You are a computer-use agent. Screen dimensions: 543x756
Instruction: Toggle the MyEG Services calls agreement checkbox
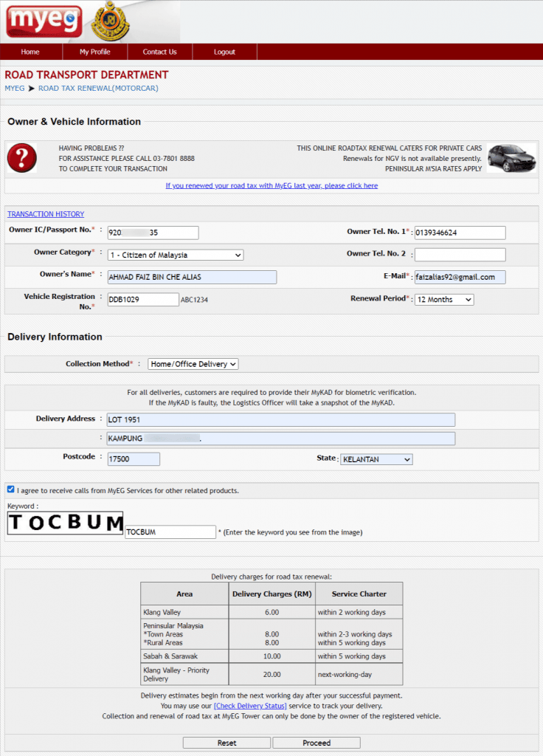tap(10, 489)
